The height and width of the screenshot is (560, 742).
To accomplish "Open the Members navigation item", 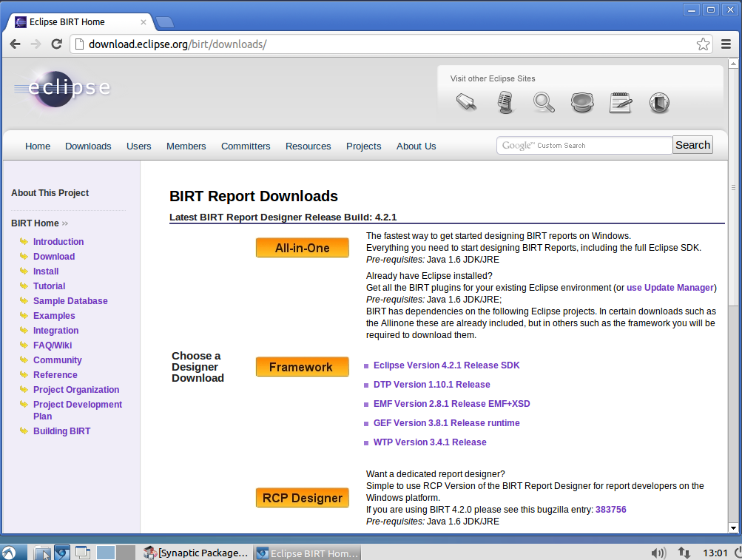I will point(186,146).
